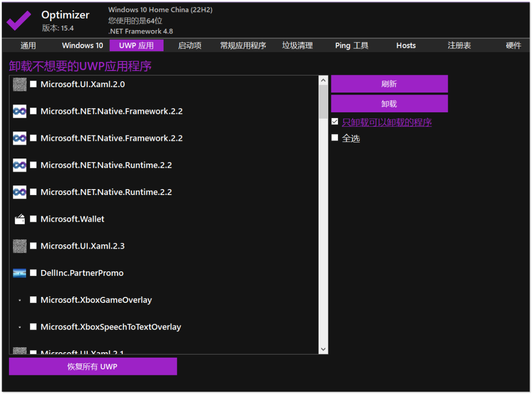Image resolution: width=532 pixels, height=394 pixels.
Task: Click the first Microsoft.NET.Native.Runtime.2.2 icon
Action: tap(20, 165)
